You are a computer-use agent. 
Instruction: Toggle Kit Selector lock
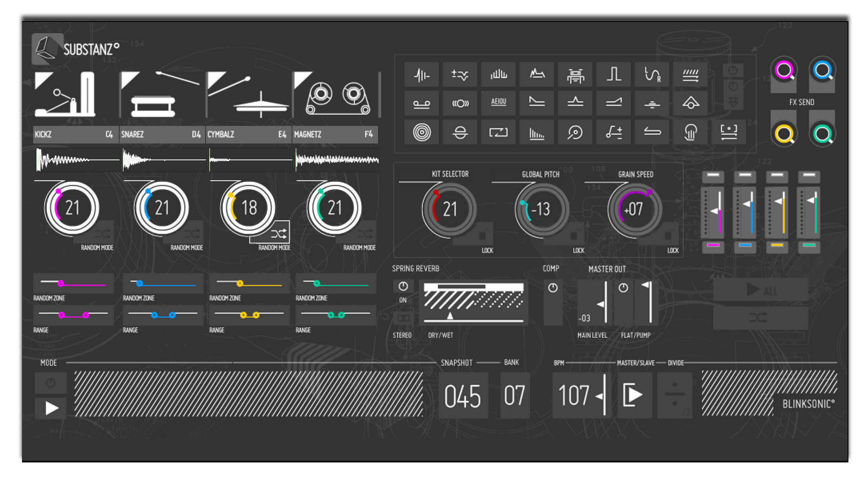pos(483,235)
